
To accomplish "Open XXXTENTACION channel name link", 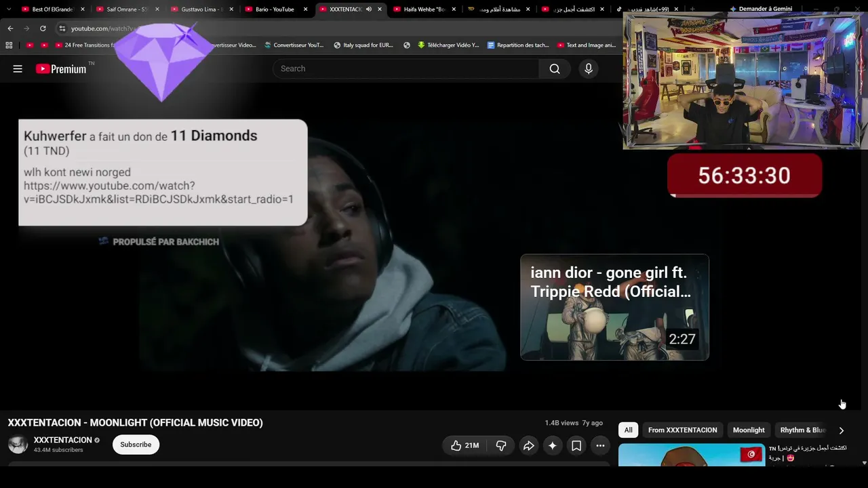I will [63, 441].
